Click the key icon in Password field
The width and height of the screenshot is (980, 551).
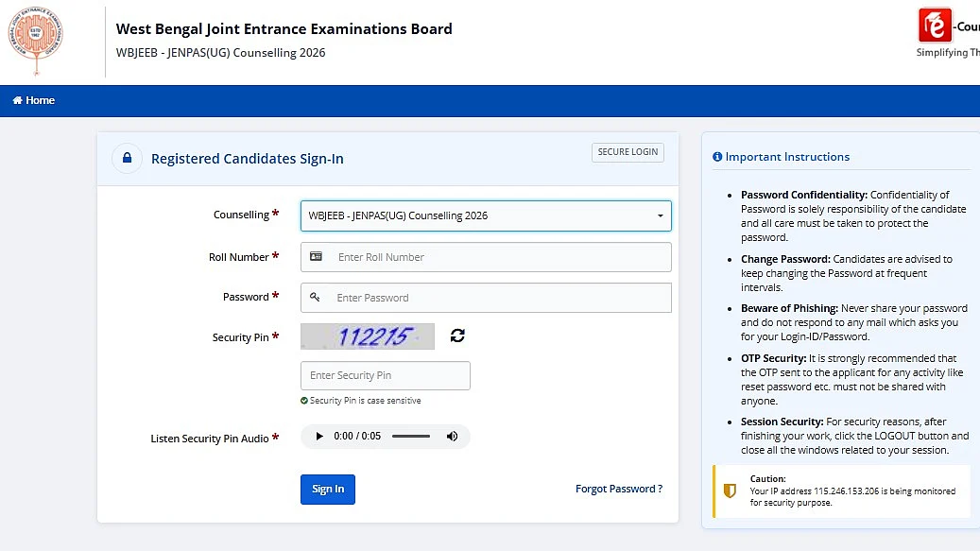click(315, 298)
